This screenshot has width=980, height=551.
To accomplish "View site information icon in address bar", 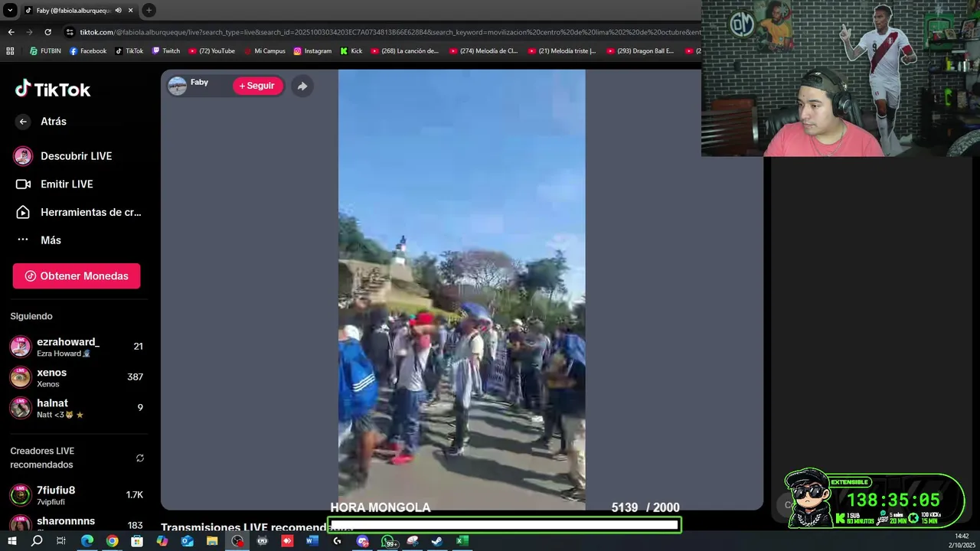I will coord(70,32).
